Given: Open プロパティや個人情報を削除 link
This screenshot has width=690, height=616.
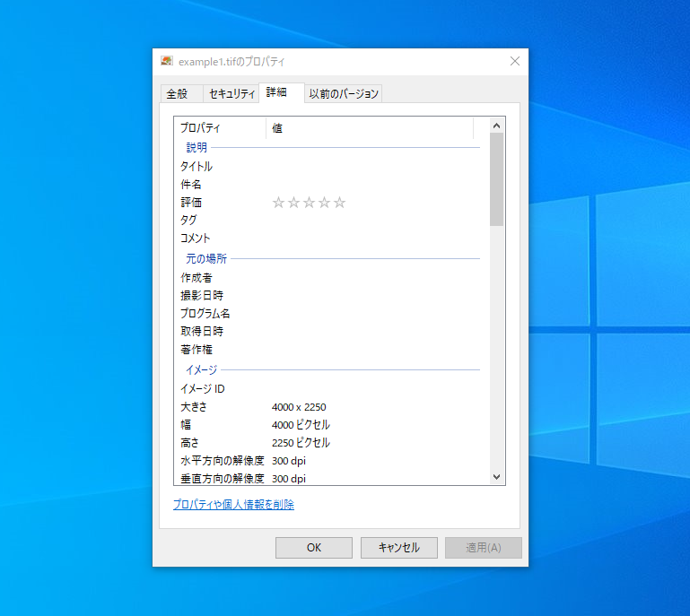Looking at the screenshot, I should 233,504.
